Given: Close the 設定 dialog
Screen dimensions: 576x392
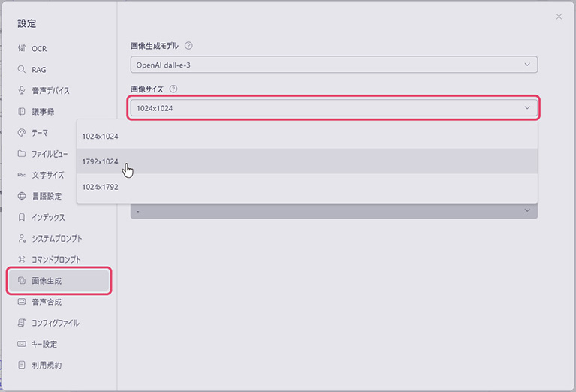Looking at the screenshot, I should point(559,17).
